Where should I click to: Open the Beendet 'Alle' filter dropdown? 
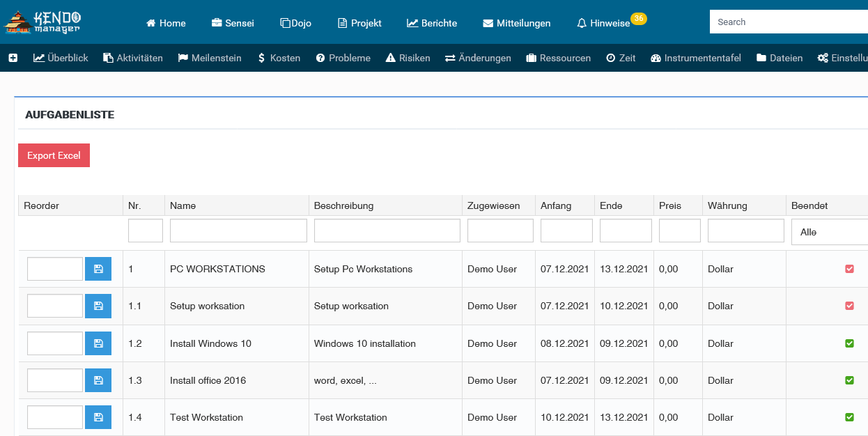pyautogui.click(x=830, y=232)
